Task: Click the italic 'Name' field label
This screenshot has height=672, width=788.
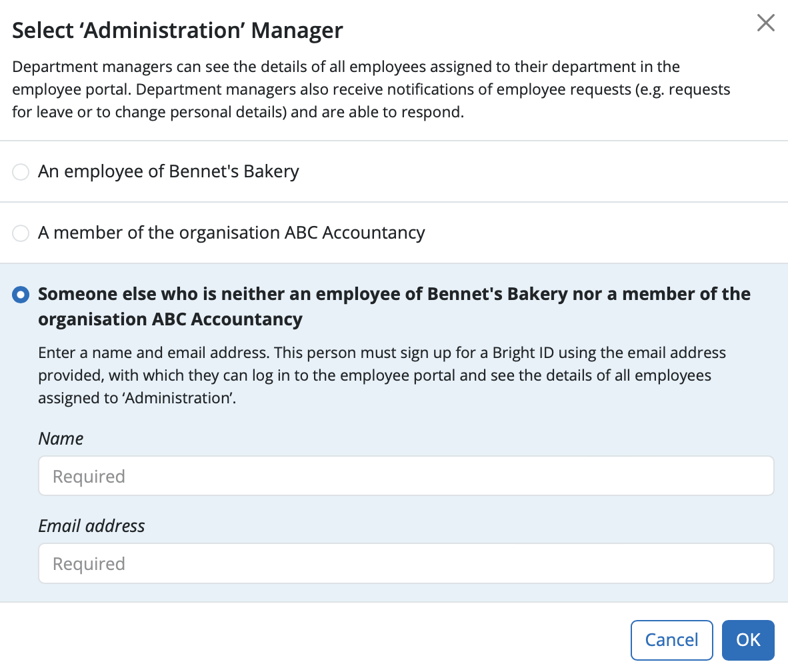Action: 61,438
